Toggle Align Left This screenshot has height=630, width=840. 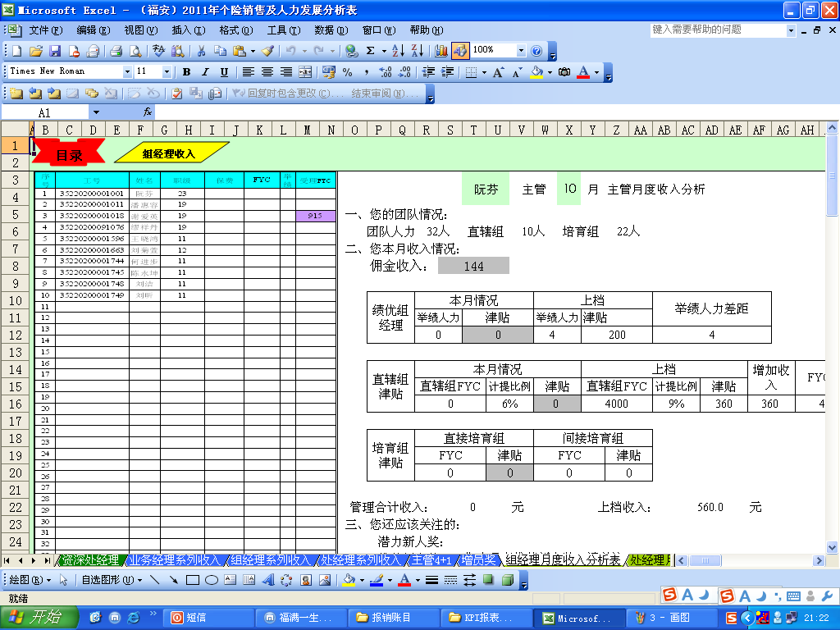click(248, 72)
